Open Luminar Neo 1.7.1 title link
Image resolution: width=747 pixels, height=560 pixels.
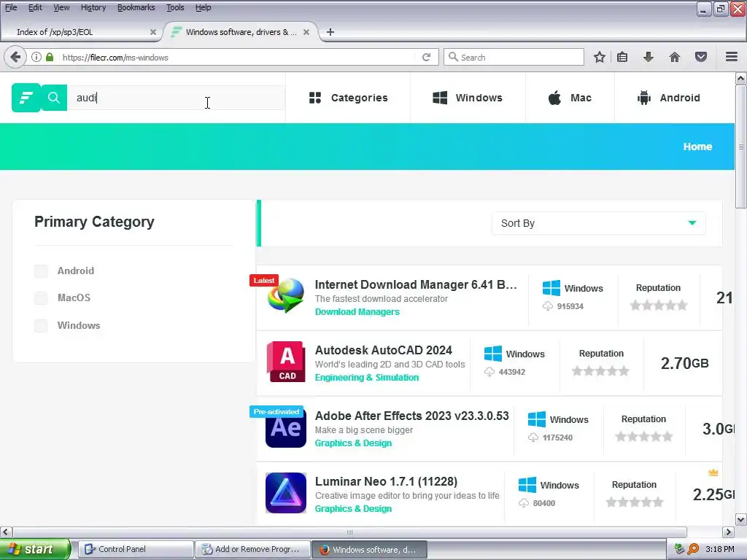coord(386,481)
